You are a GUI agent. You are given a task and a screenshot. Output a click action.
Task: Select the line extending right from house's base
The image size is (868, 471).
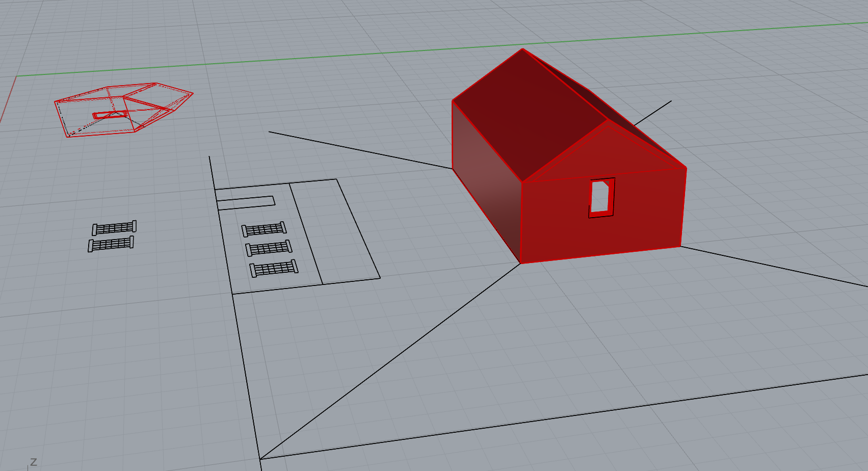(x=775, y=267)
